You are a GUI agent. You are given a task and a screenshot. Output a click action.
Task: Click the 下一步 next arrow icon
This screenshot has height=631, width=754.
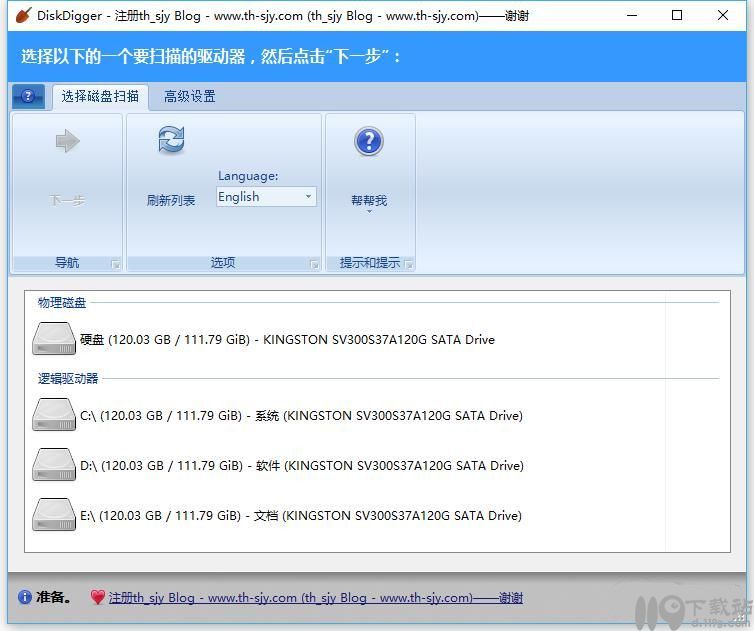click(68, 141)
